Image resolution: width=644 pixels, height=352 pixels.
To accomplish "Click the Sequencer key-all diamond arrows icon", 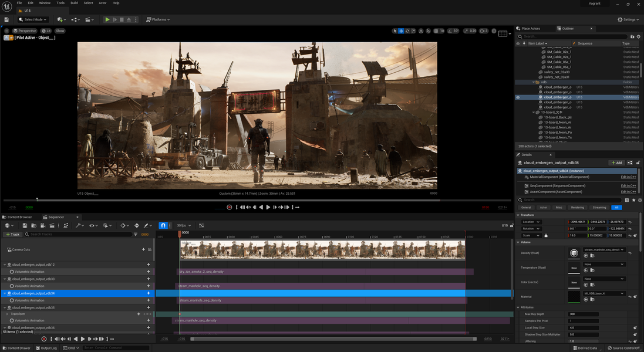I will [137, 225].
